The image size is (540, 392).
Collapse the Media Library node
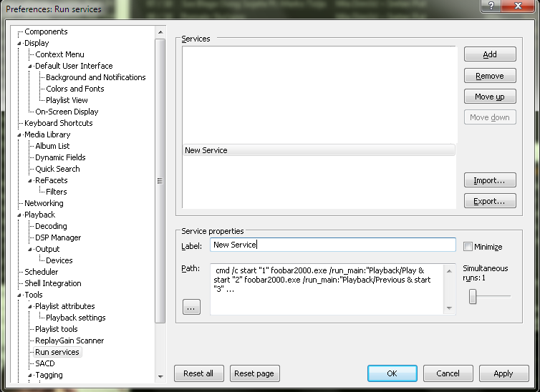point(19,134)
